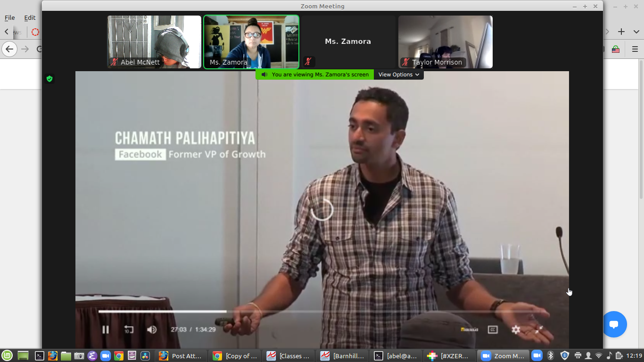Click the blue chat bubble button
Image resolution: width=644 pixels, height=362 pixels.
click(614, 324)
